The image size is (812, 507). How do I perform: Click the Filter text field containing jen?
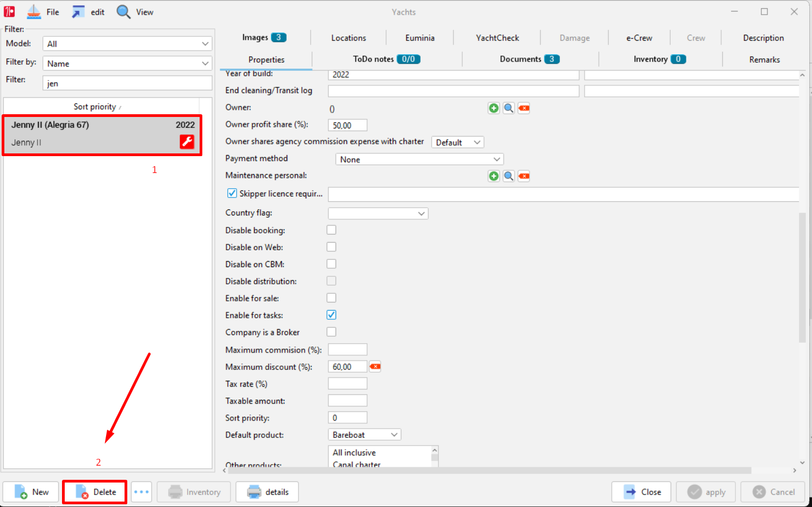coord(127,83)
